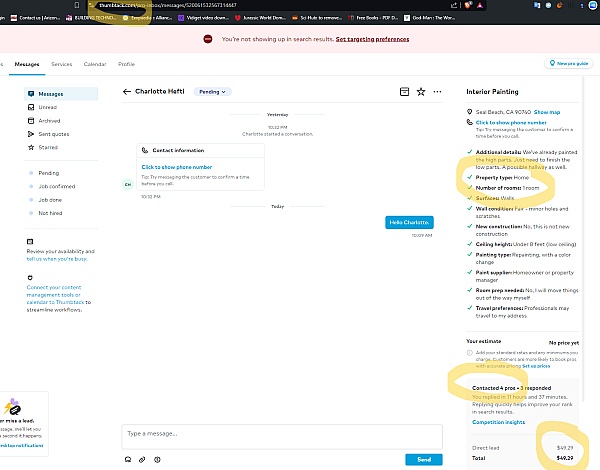Star the Charlotte Hefti conversation
Viewport: 600px width, 470px height.
[x=421, y=91]
